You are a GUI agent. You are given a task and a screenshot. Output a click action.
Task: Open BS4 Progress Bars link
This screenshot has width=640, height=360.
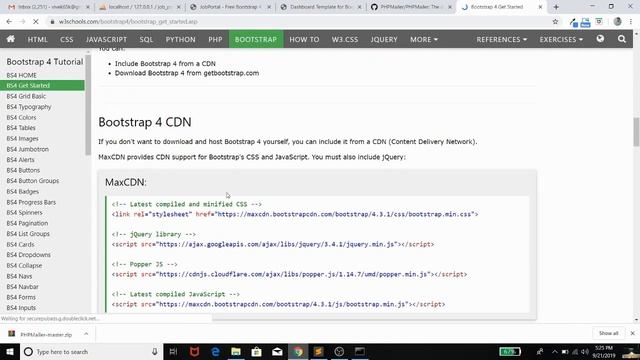(31, 202)
